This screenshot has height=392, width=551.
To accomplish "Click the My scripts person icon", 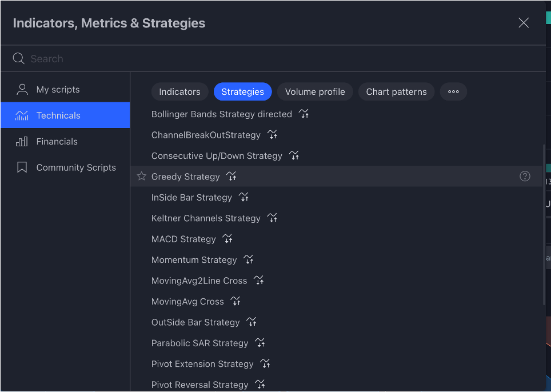I will 22,89.
